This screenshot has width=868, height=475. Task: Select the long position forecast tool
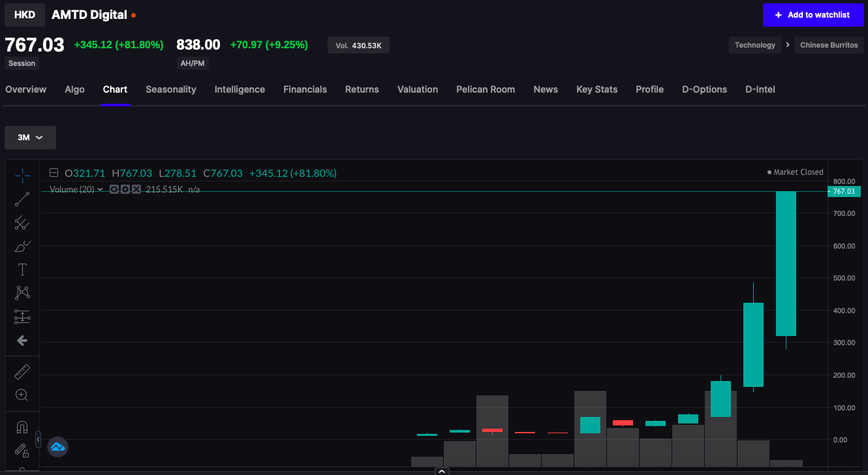(x=22, y=316)
